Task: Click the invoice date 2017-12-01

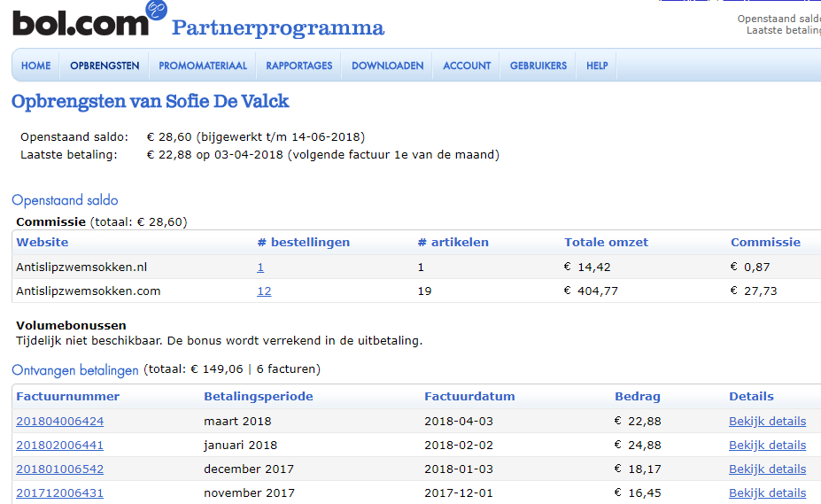Action: tap(459, 493)
